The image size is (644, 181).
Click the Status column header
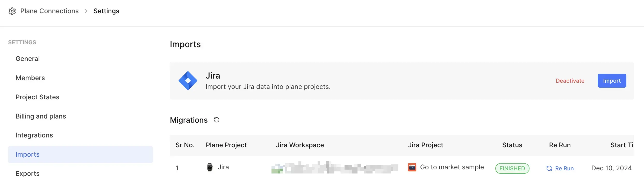point(512,145)
